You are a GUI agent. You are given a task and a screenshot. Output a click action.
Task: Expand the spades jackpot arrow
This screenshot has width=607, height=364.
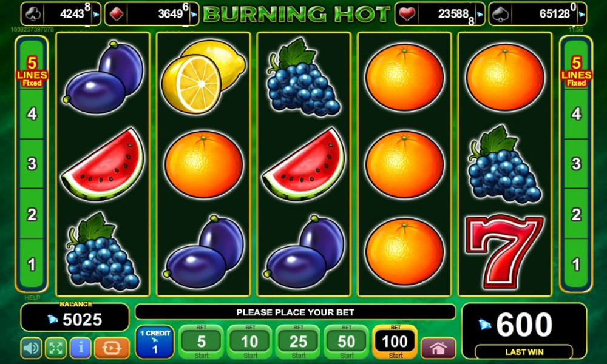(582, 15)
